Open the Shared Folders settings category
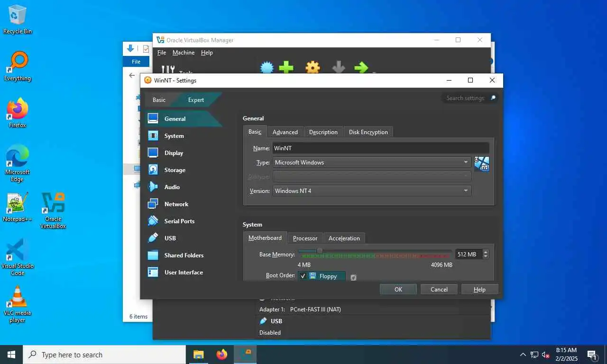Viewport: 607px width, 364px height. coord(183,255)
